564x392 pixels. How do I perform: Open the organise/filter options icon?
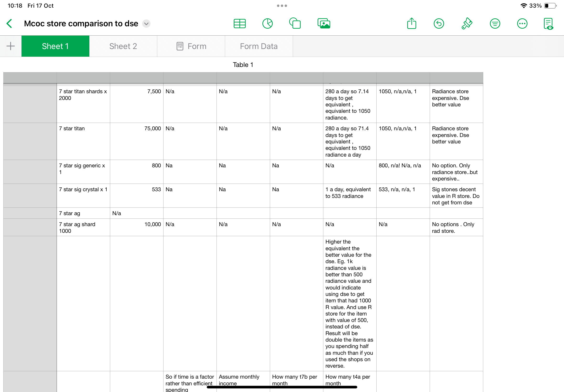click(x=495, y=24)
